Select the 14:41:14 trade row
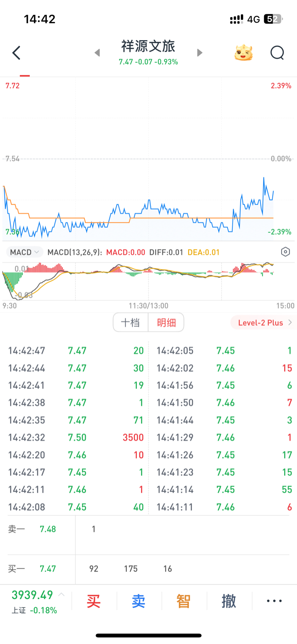This screenshot has height=644, width=297. (x=224, y=490)
